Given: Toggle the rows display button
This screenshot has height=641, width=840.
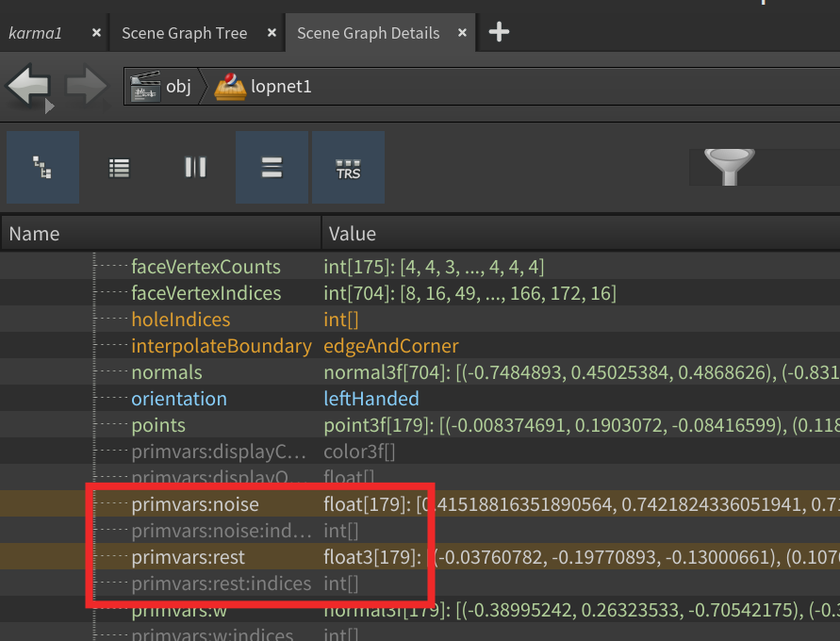Looking at the screenshot, I should point(272,167).
